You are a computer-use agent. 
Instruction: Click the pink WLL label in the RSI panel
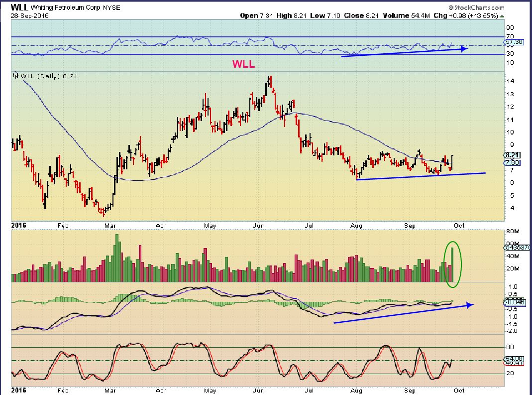pyautogui.click(x=243, y=64)
